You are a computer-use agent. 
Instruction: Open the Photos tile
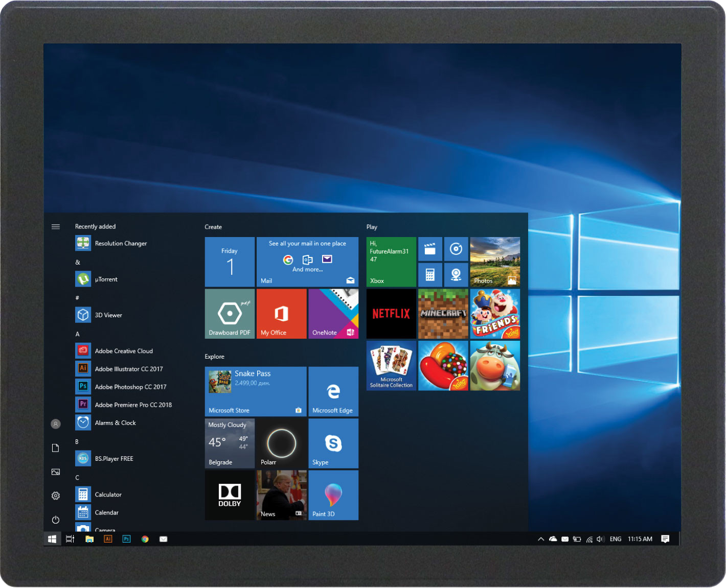point(495,262)
